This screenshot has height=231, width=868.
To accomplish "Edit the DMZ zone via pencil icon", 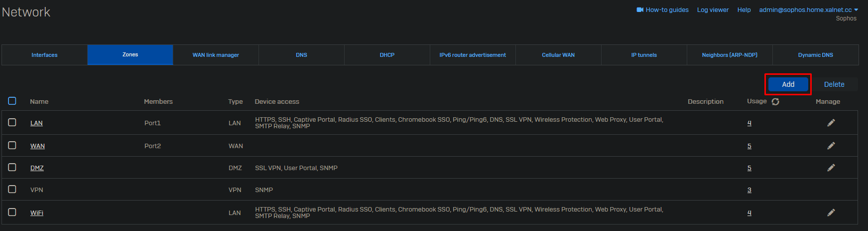I will point(831,168).
